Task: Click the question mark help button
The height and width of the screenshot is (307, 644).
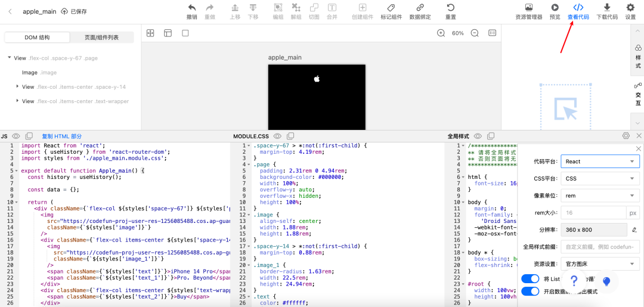Action: coord(574,281)
